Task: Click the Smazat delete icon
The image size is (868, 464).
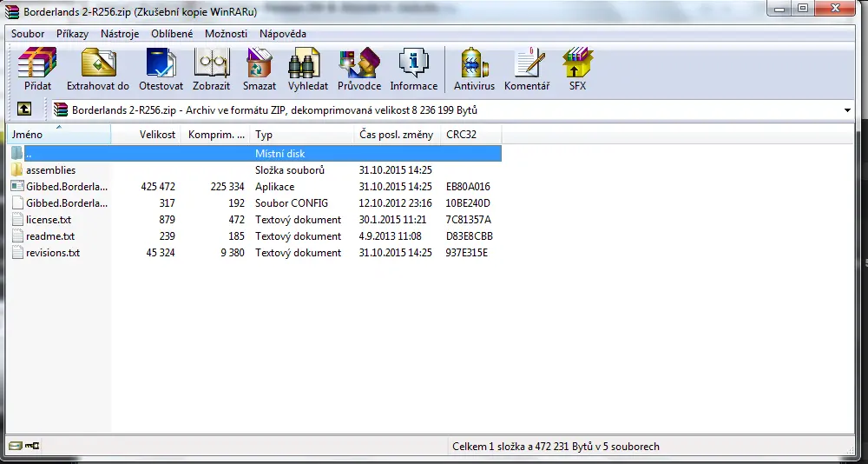Action: [x=260, y=69]
